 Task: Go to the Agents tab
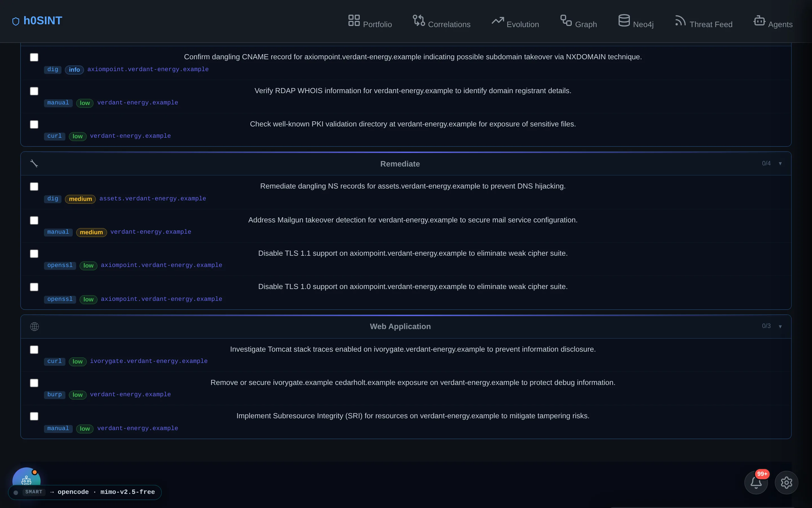pos(773,21)
